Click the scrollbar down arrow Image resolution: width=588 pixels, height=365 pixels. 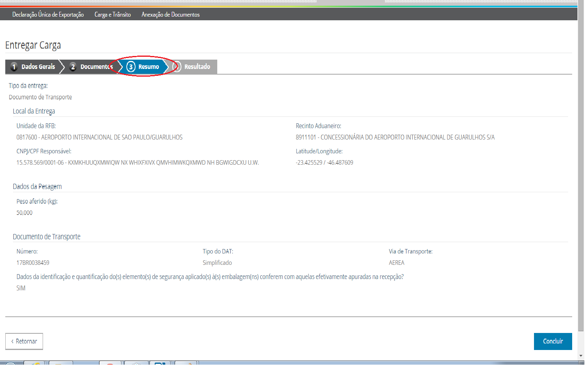(581, 356)
